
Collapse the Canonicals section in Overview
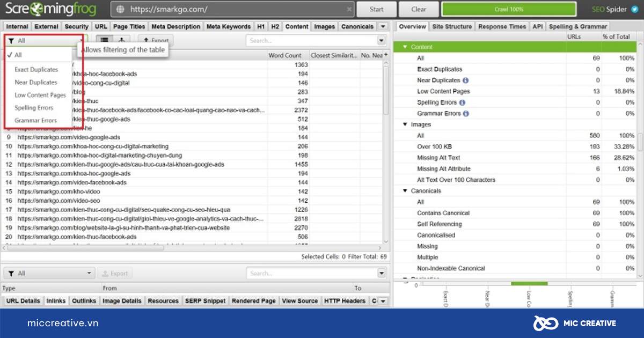click(x=405, y=191)
